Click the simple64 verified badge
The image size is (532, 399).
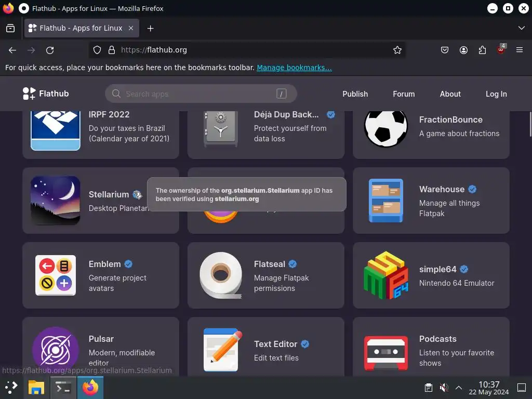(x=464, y=269)
